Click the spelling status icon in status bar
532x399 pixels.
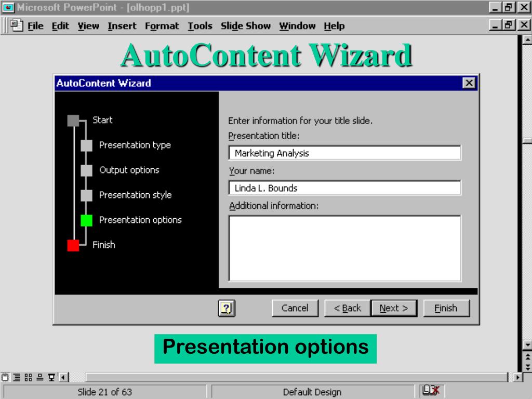coord(431,391)
